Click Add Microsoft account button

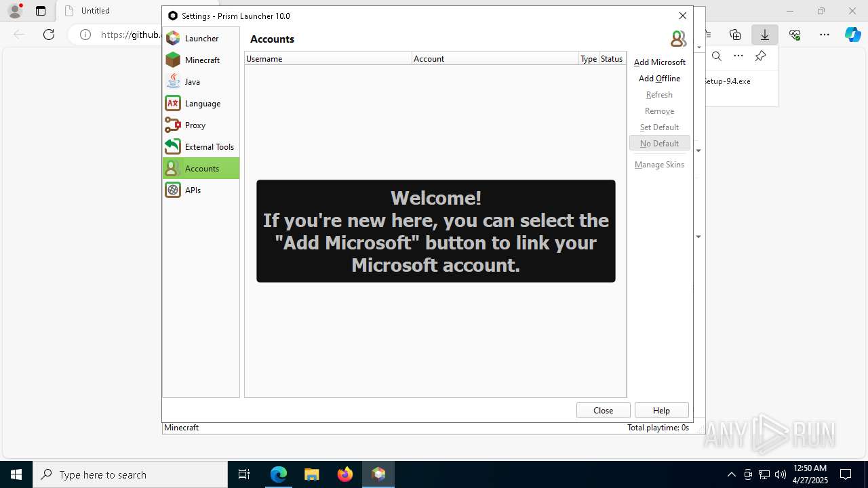659,62
